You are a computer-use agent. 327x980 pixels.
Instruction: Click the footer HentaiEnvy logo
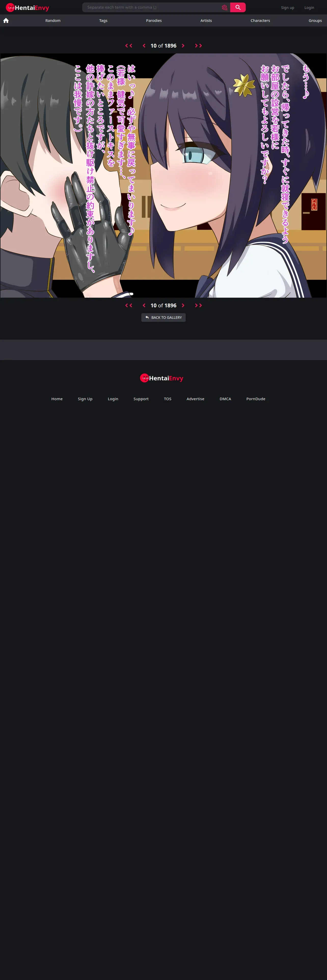click(x=162, y=378)
